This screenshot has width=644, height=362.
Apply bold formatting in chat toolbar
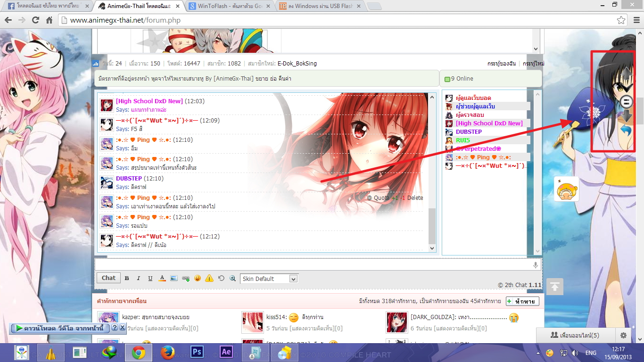[127, 279]
